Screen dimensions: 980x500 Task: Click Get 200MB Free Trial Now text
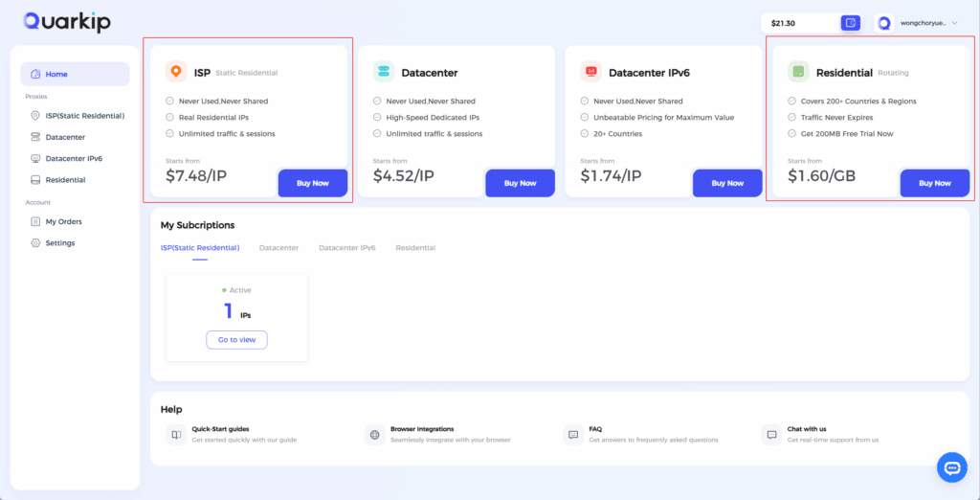[x=847, y=133]
